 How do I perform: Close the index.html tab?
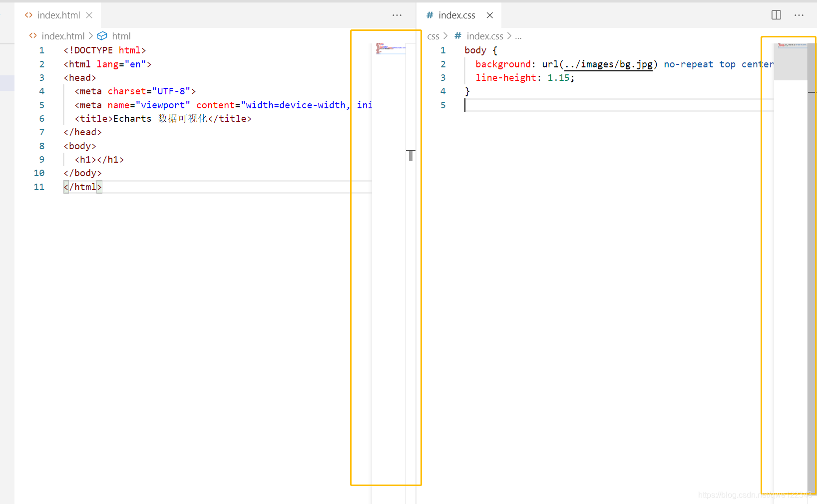[89, 15]
